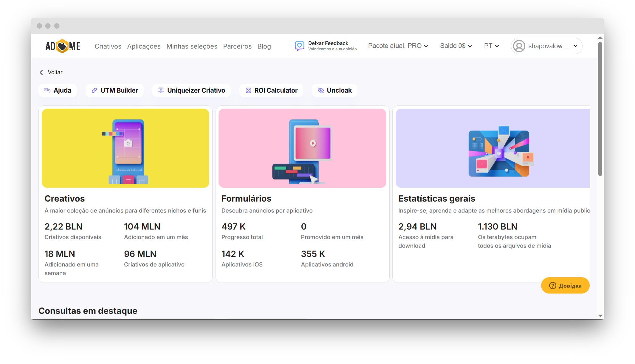Viewport: 635px width, 364px height.
Task: Click the Uncloak crossed-eye icon
Action: (x=321, y=90)
